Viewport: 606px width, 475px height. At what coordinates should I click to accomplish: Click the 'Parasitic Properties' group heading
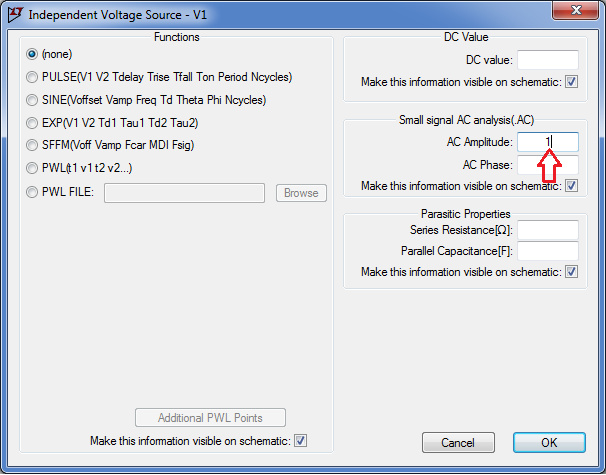click(x=466, y=214)
